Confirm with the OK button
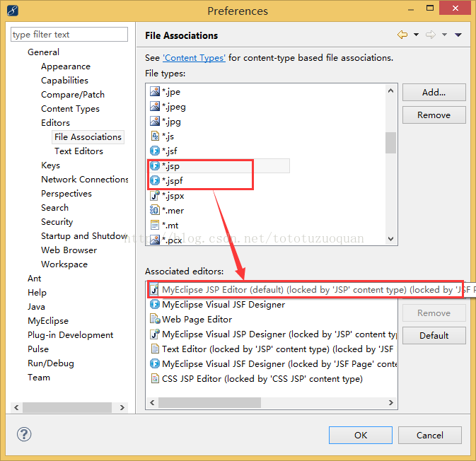Image resolution: width=476 pixels, height=461 pixels. (x=360, y=436)
